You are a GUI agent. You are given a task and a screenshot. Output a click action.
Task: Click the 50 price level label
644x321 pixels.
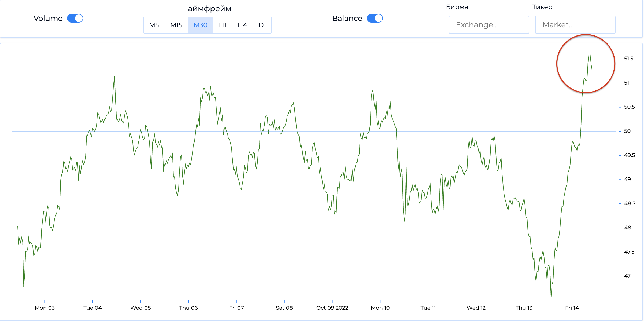coord(627,131)
